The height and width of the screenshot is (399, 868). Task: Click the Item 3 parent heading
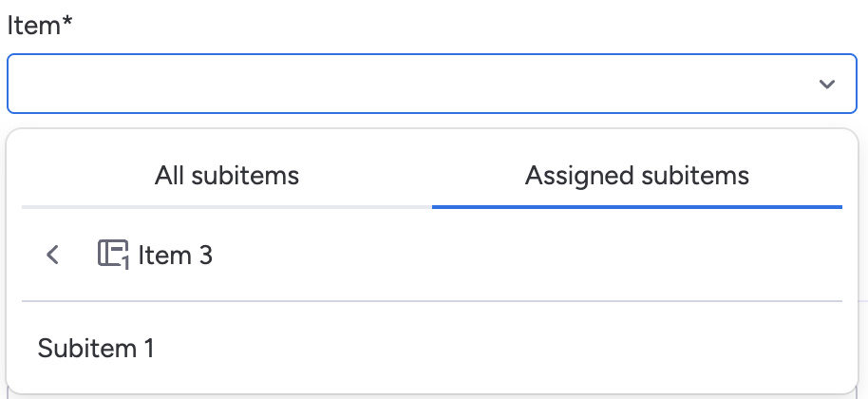[x=176, y=255]
